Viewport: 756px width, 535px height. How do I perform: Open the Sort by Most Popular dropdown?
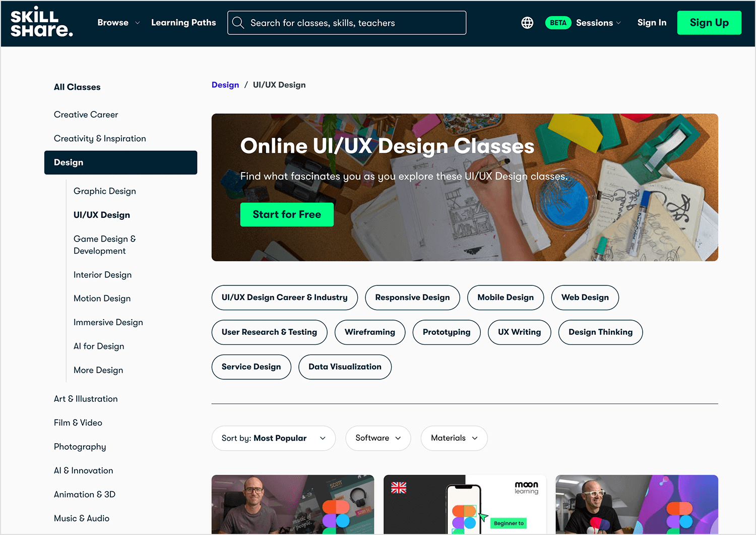click(x=273, y=438)
